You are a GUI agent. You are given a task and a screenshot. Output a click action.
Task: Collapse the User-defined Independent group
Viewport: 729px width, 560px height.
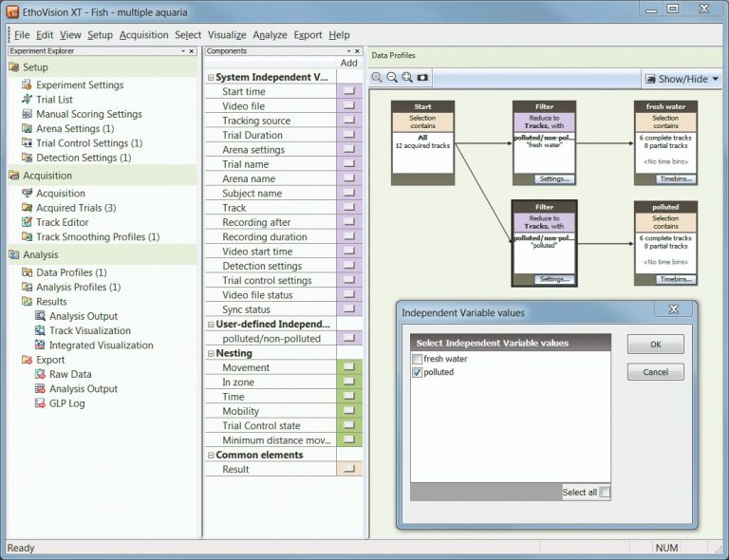coord(211,325)
